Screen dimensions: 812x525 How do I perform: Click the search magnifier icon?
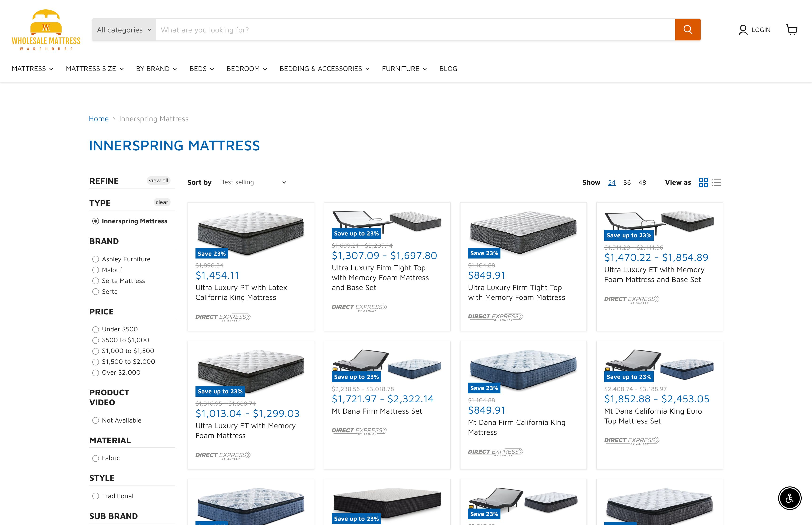tap(688, 29)
